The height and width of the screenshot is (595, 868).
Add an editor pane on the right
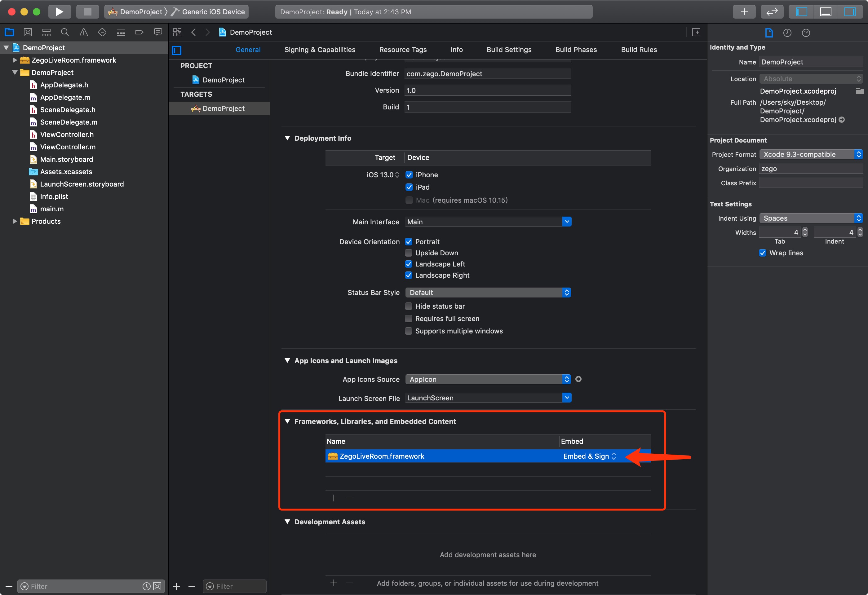696,32
